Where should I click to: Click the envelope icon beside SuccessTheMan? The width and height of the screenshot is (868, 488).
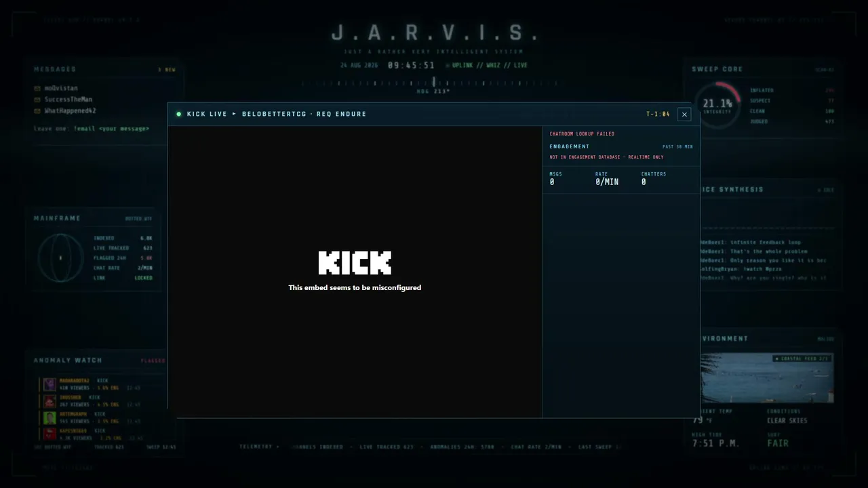pyautogui.click(x=37, y=100)
